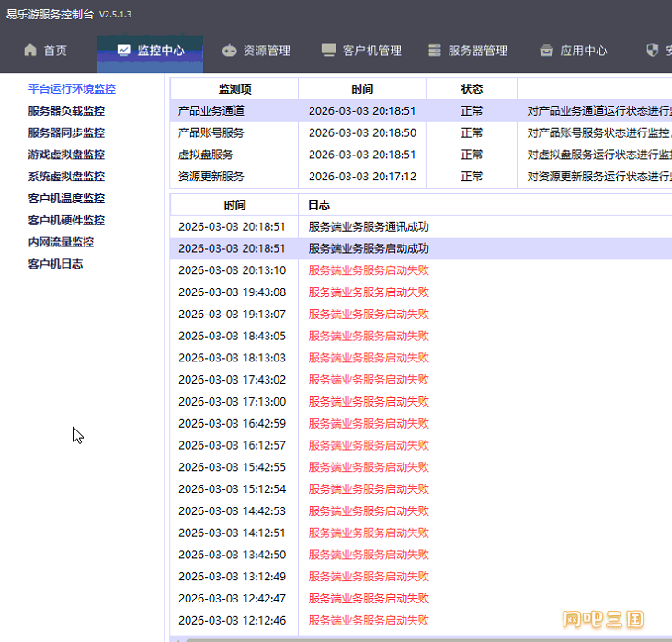Image resolution: width=672 pixels, height=642 pixels.
Task: Select failed log at 16:42:59
Action: pyautogui.click(x=421, y=424)
